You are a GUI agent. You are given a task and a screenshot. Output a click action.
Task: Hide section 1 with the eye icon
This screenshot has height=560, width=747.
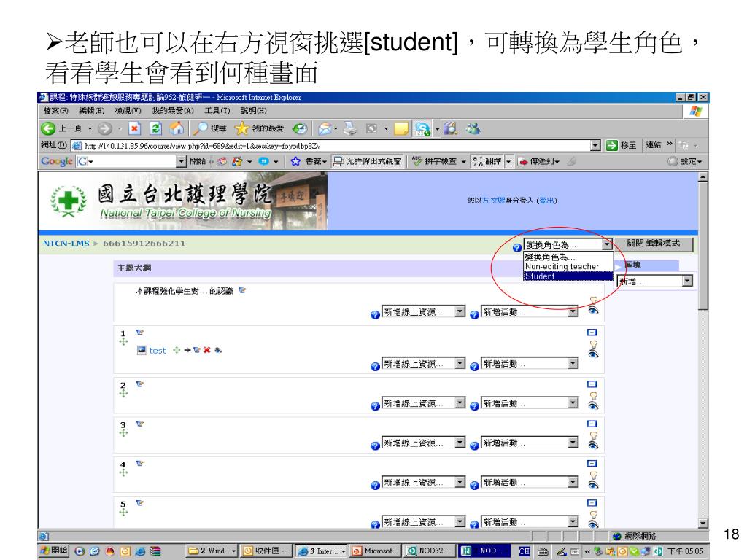593,354
